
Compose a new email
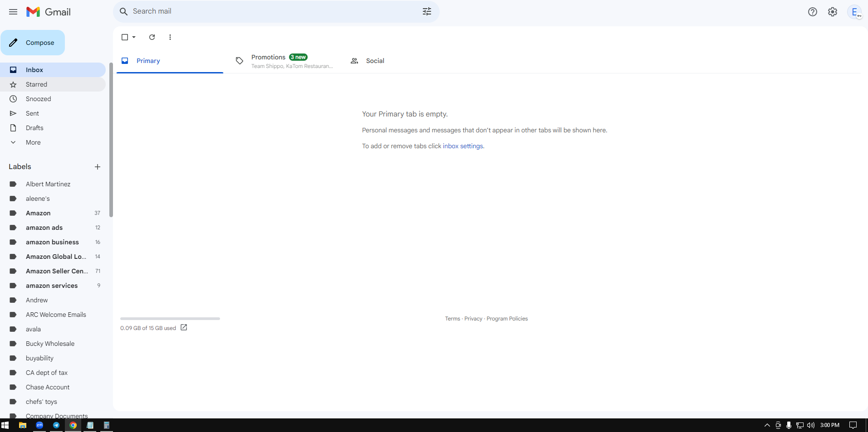(33, 43)
